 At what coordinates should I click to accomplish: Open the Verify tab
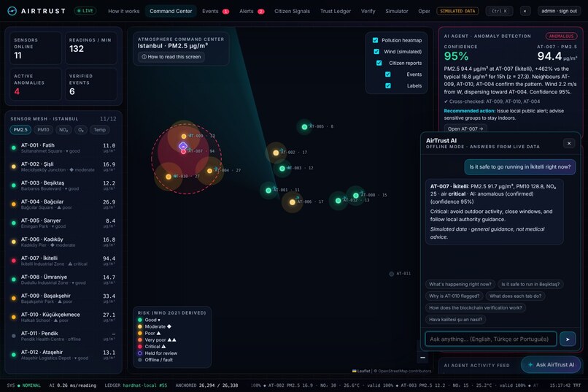[x=368, y=11]
